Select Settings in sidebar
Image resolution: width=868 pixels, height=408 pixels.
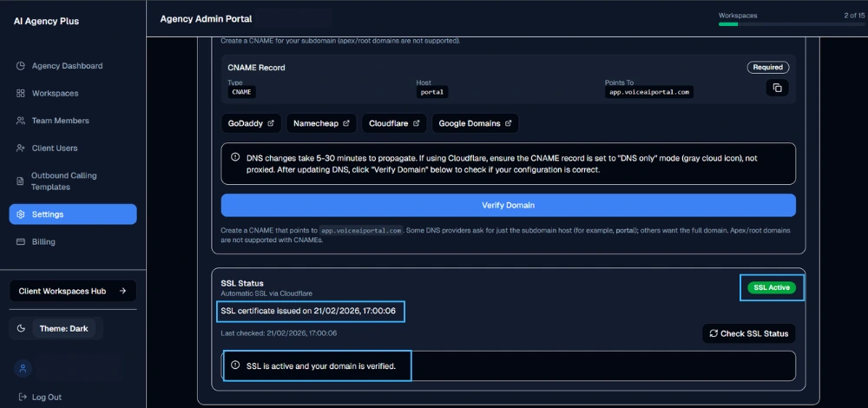click(73, 214)
